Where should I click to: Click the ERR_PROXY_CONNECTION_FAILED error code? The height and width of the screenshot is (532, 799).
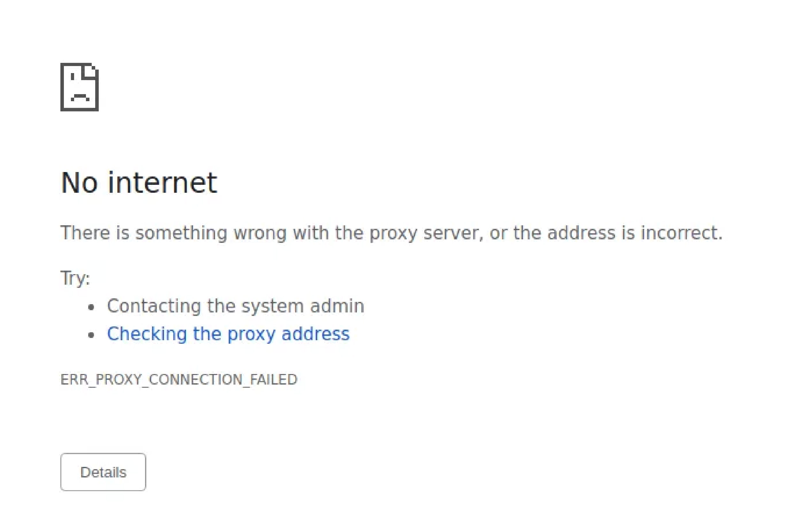179,379
